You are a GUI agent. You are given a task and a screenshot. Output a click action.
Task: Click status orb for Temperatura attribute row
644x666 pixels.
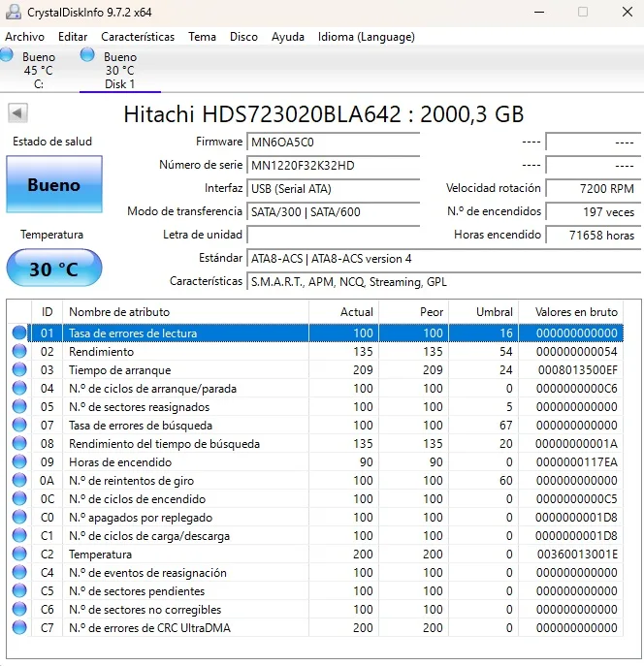pos(19,555)
